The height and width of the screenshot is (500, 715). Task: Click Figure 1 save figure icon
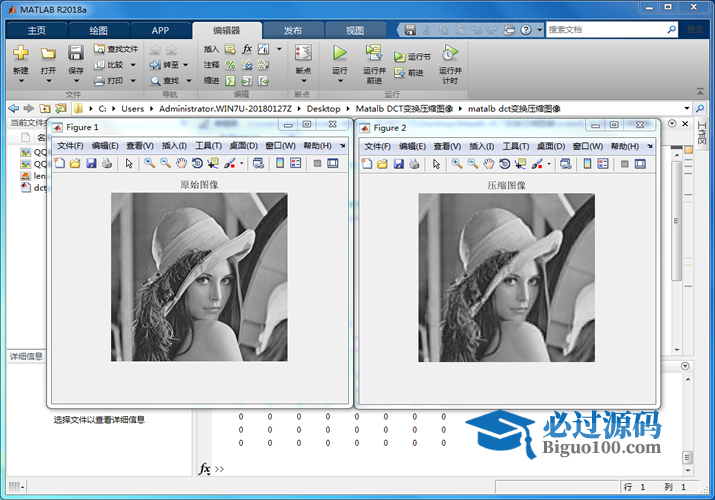[x=91, y=163]
